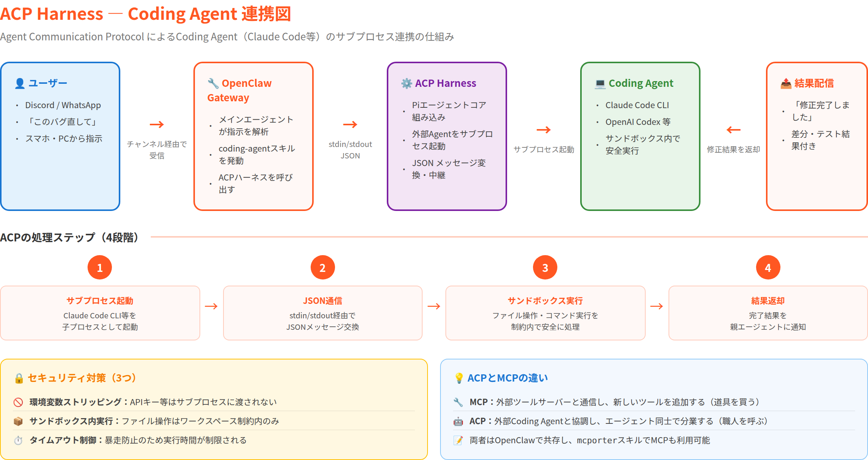Click the セキュリティ対策（3つ） panel heading

coord(82,378)
